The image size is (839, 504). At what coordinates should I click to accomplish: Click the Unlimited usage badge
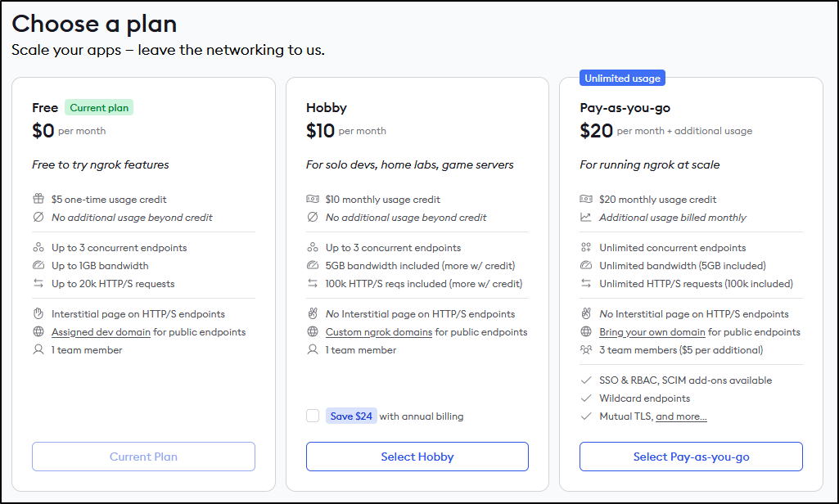point(623,79)
